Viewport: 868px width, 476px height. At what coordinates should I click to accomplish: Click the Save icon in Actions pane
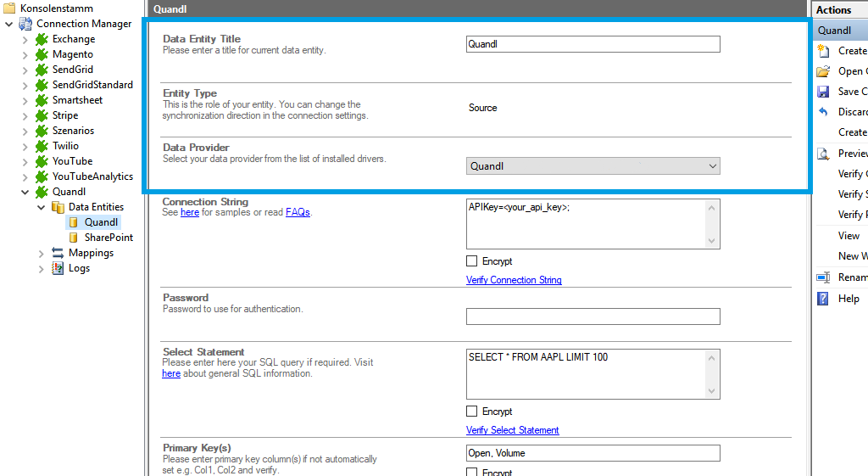click(x=822, y=92)
